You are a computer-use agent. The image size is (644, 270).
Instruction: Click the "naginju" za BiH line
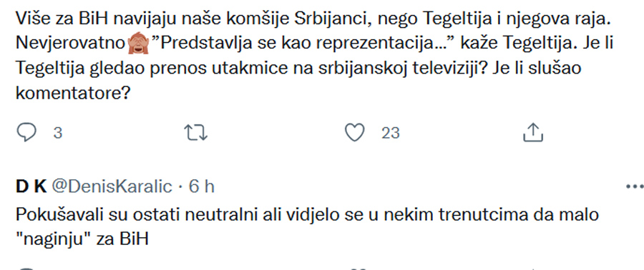tap(82, 239)
